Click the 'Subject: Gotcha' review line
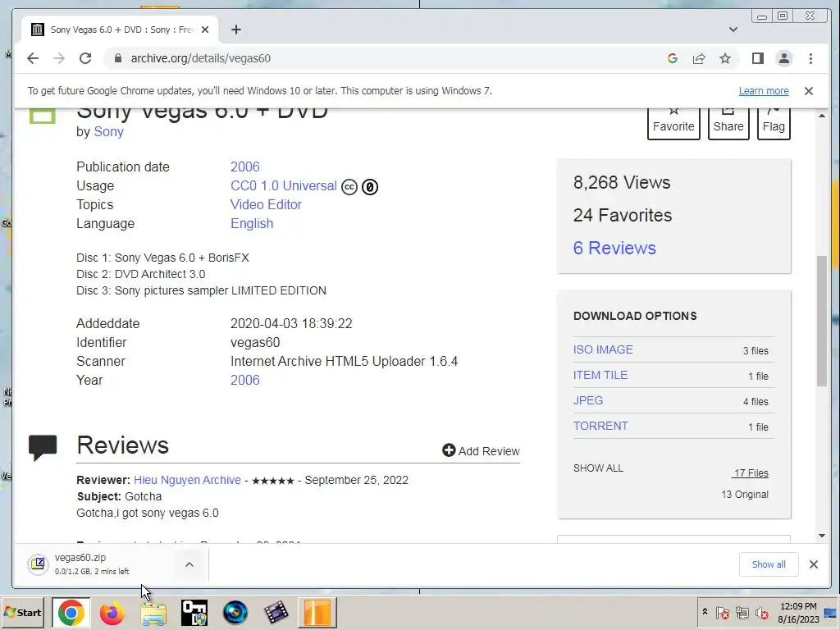The width and height of the screenshot is (840, 630). pos(119,496)
